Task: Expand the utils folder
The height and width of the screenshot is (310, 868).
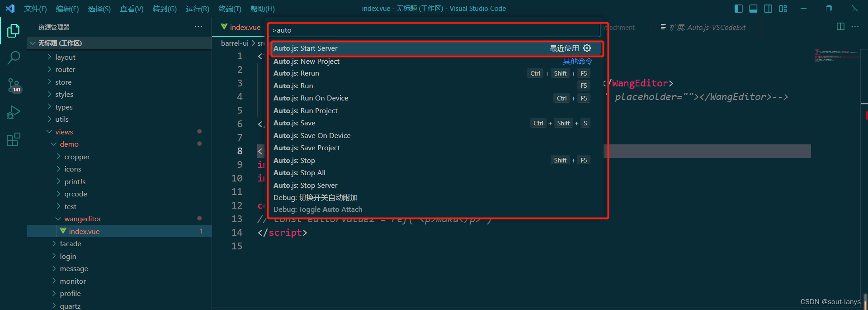Action: point(119,119)
